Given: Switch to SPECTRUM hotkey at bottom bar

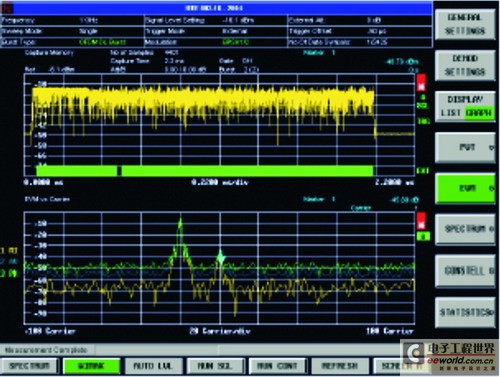Looking at the screenshot, I should (29, 366).
